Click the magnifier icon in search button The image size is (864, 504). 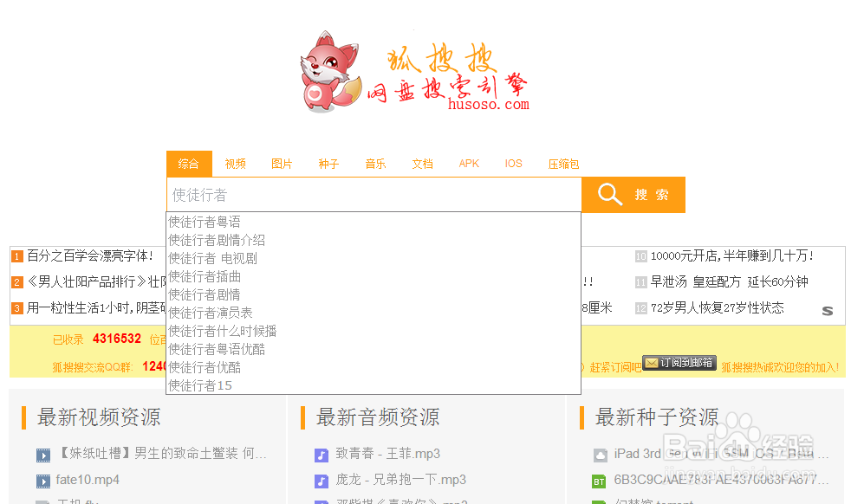click(x=609, y=195)
